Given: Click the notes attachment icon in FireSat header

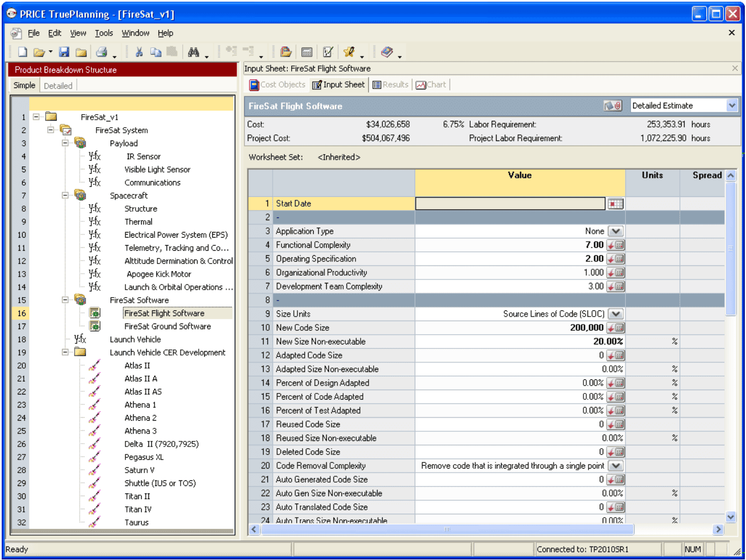Looking at the screenshot, I should [613, 106].
